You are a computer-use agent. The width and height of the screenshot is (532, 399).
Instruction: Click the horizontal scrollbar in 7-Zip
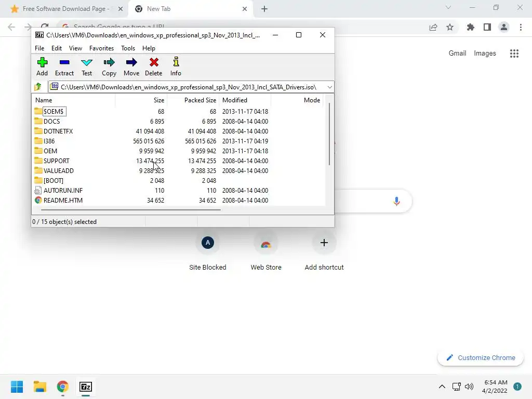tap(130, 210)
